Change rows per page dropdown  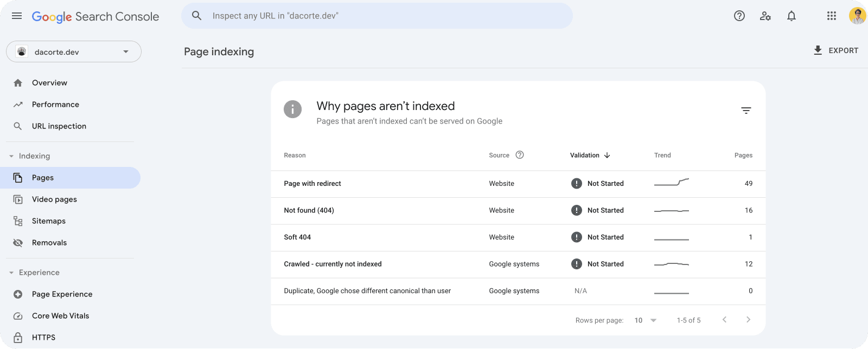tap(646, 320)
